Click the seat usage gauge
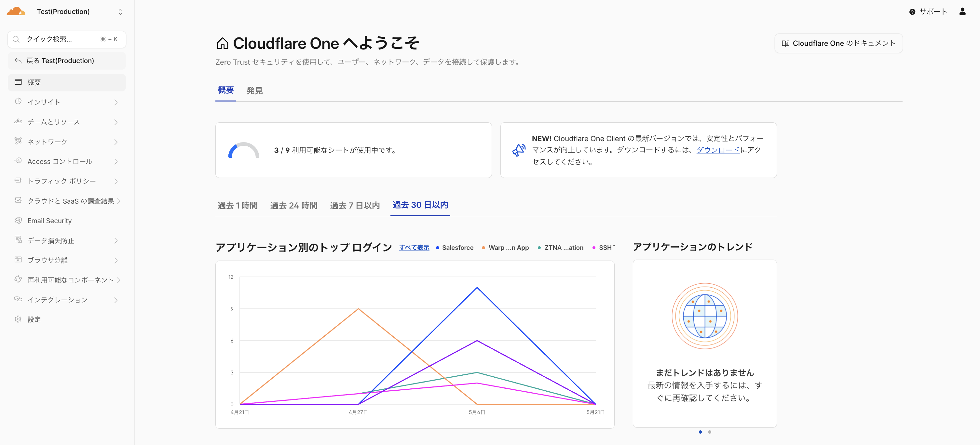 click(x=243, y=150)
